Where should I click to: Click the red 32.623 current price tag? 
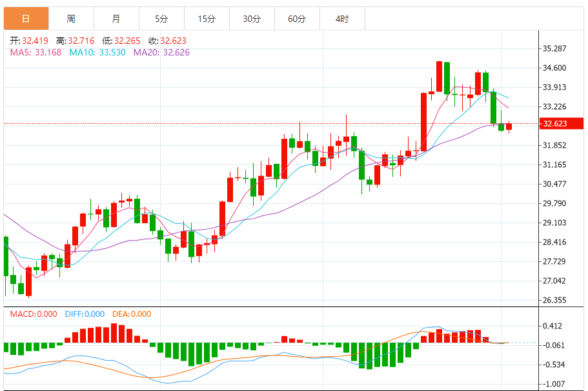tap(561, 124)
